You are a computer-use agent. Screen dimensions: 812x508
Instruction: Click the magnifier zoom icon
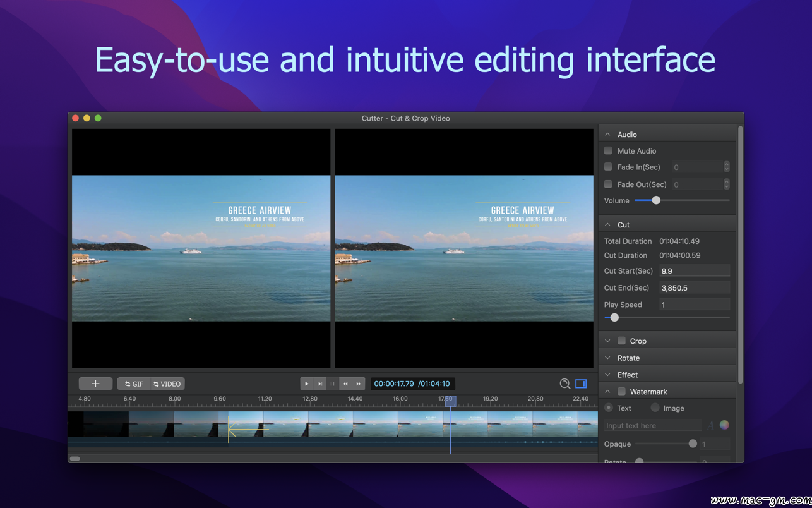click(x=565, y=384)
